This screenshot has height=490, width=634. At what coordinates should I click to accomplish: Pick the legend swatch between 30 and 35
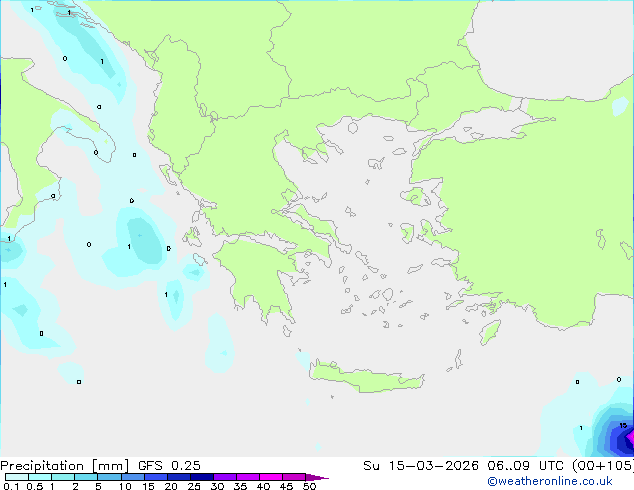224,477
